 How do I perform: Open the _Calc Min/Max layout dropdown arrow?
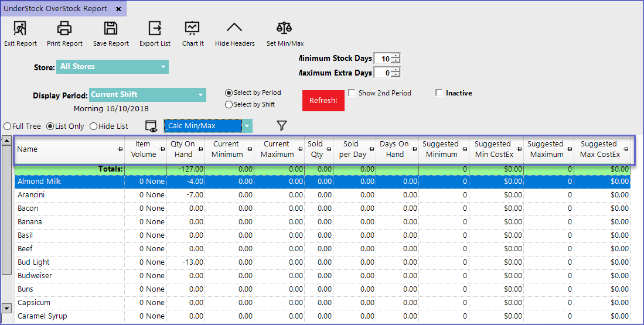coord(247,126)
